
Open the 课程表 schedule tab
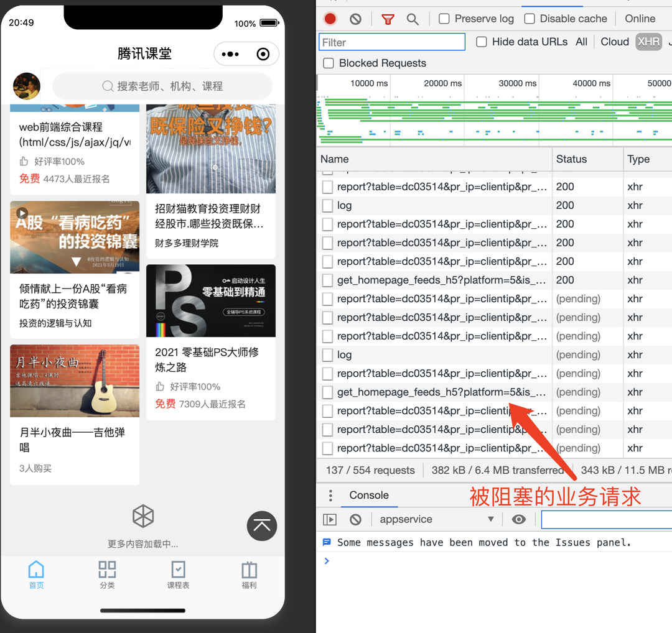[179, 575]
